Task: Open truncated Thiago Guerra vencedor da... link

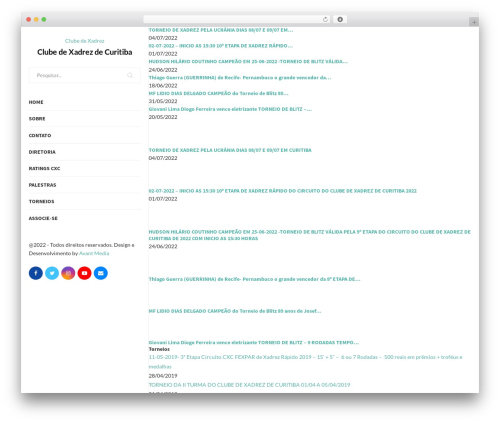Action: (240, 77)
